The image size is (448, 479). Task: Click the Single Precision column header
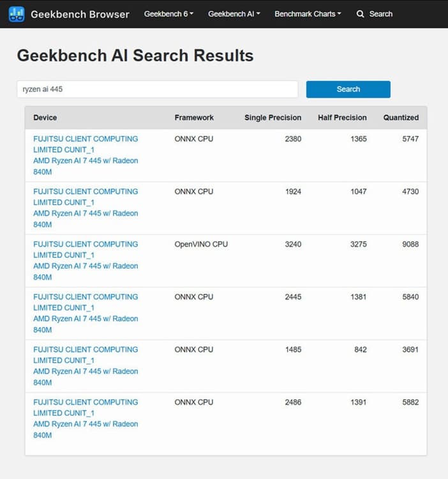tap(273, 118)
